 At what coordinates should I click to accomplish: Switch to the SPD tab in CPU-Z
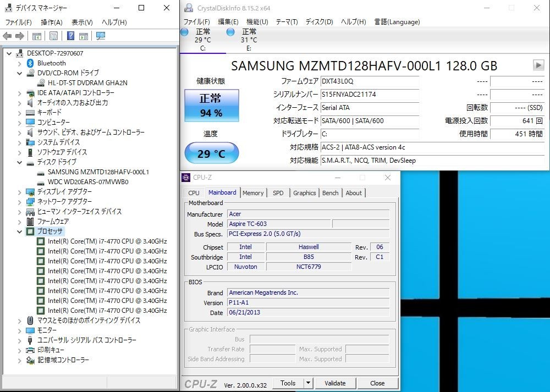click(278, 193)
